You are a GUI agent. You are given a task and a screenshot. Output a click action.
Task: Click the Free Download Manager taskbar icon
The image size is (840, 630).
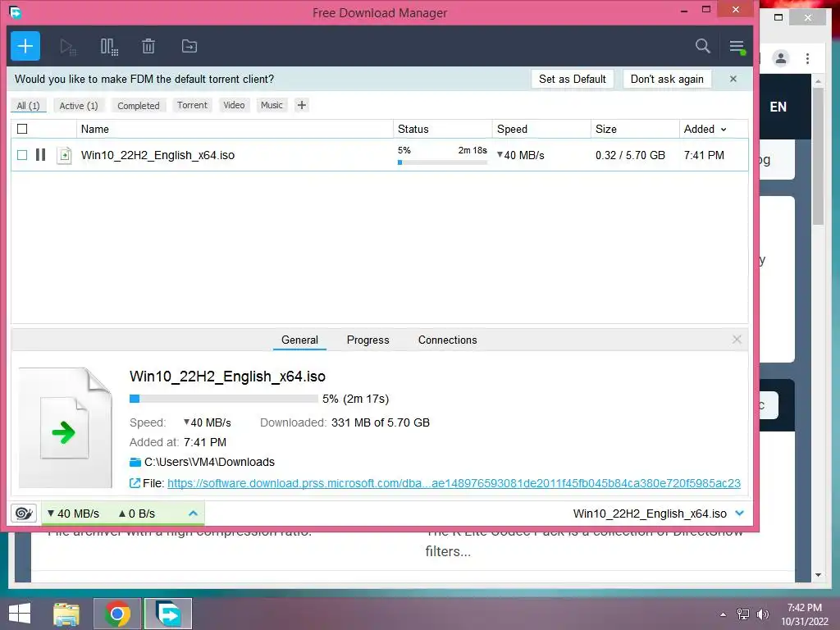(x=167, y=614)
